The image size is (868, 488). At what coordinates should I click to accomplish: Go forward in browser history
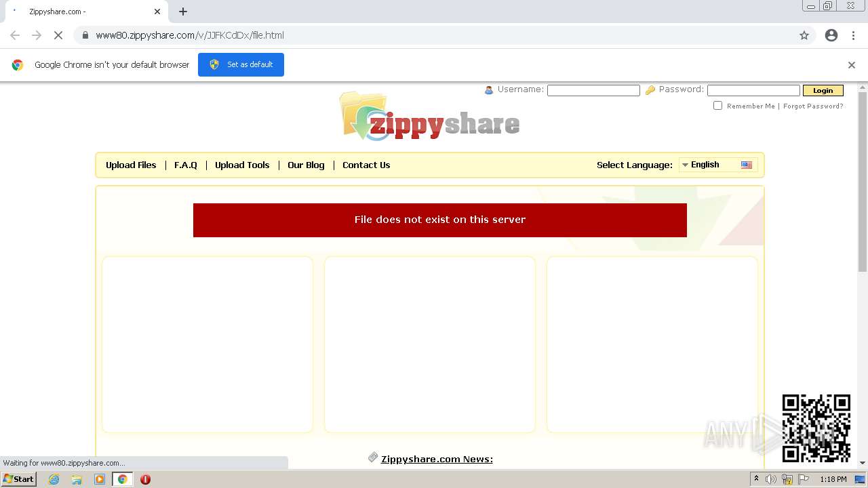pos(37,35)
